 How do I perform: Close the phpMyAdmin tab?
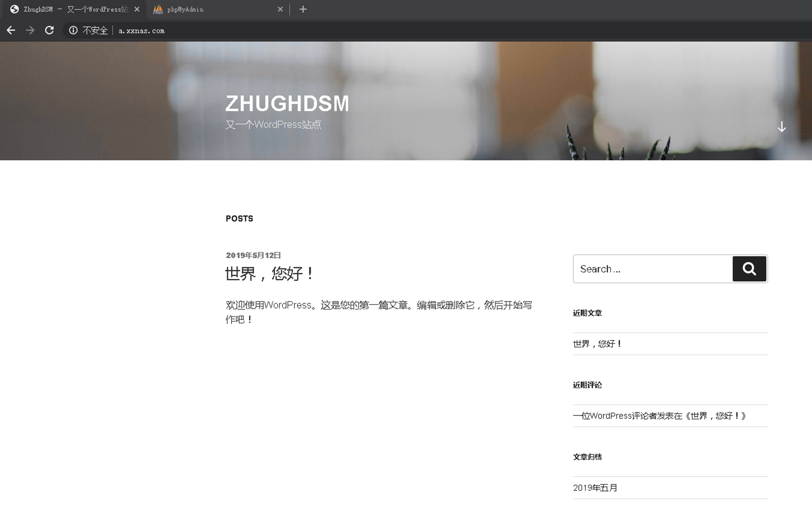click(x=280, y=9)
